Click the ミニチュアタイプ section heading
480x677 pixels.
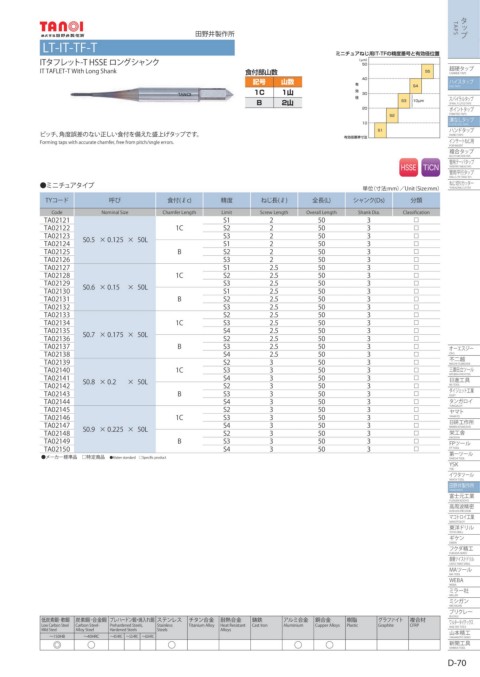[67, 185]
